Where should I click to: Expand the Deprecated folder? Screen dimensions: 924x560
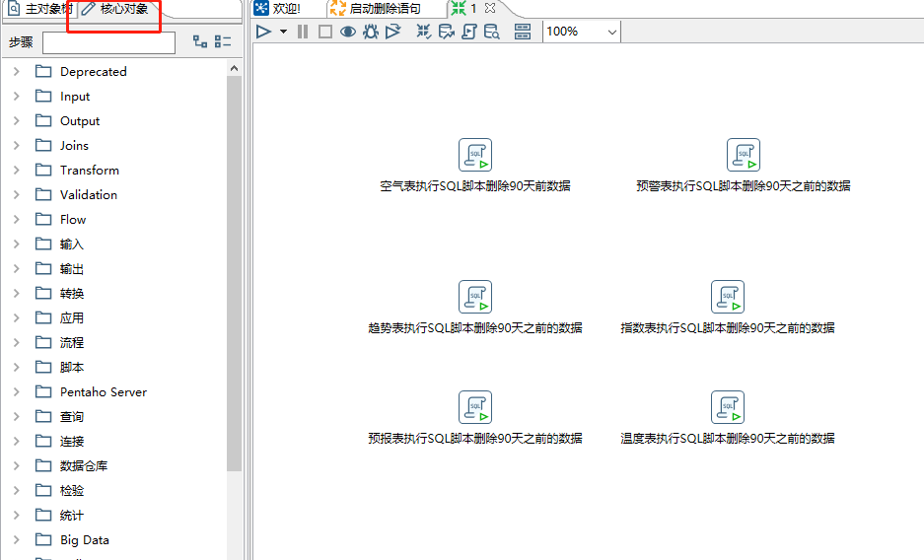point(17,71)
